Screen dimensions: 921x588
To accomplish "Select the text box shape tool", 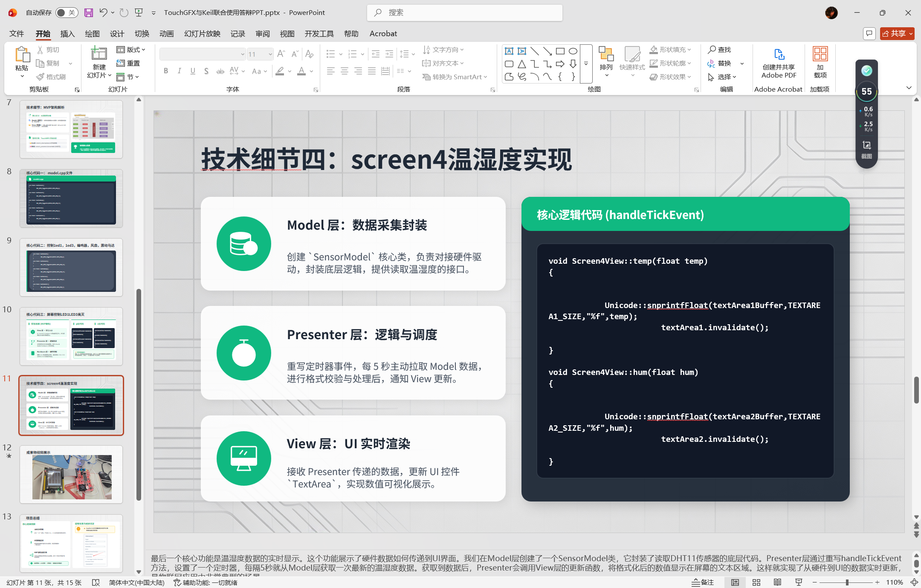I will click(509, 51).
